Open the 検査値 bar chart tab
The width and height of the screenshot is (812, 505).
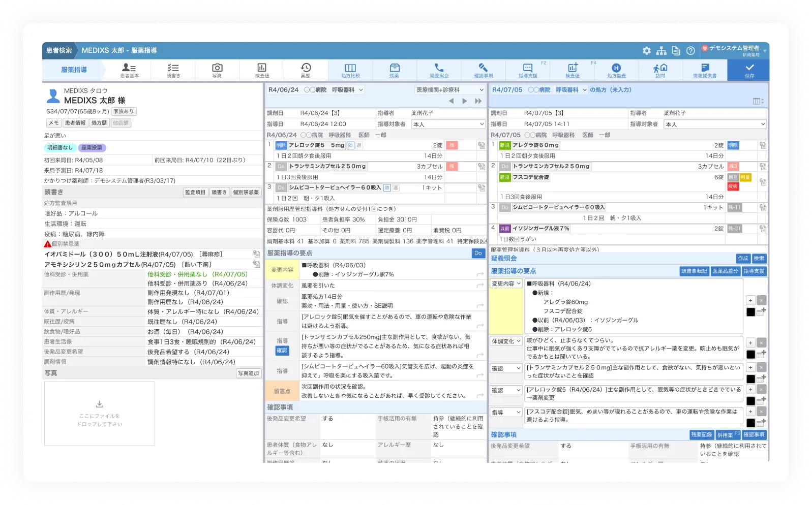pos(262,70)
